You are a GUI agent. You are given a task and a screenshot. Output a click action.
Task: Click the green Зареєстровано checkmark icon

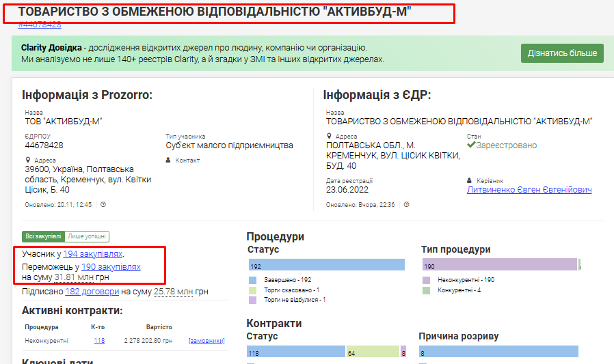(471, 145)
